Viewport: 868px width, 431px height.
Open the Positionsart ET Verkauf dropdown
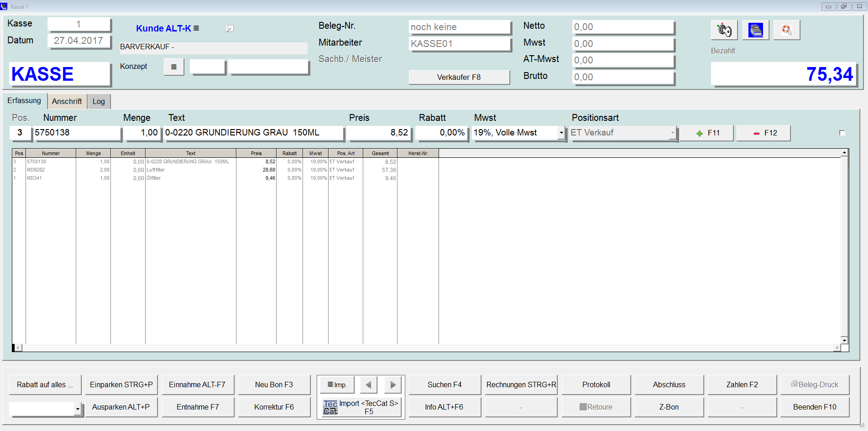[x=672, y=133]
